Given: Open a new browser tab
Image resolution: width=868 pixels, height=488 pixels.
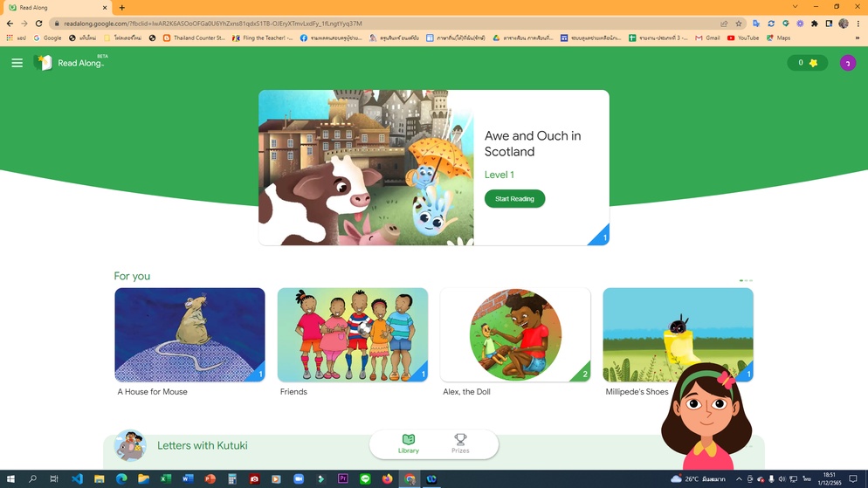Looking at the screenshot, I should [121, 7].
